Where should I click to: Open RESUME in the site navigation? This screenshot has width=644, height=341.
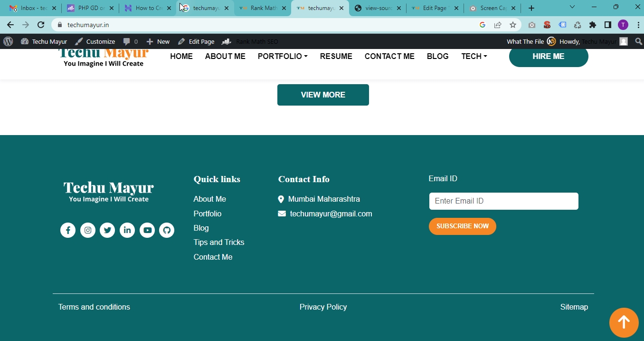click(336, 56)
